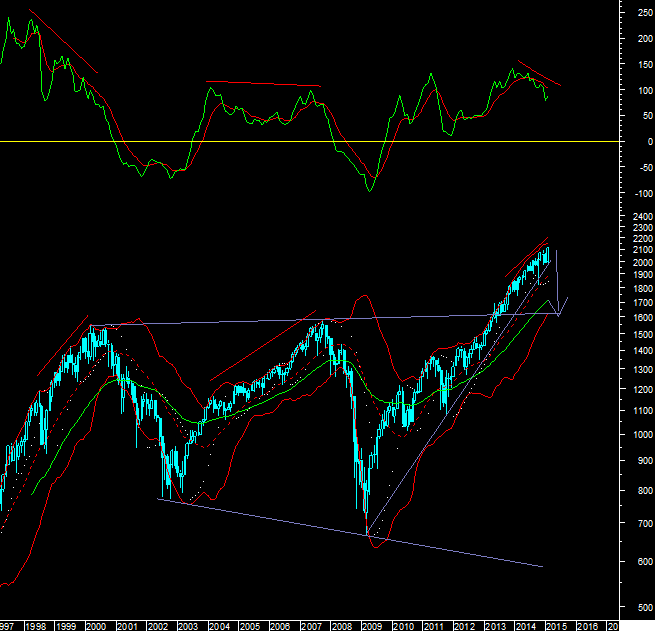The width and height of the screenshot is (655, 631).
Task: Select the 1200 price scale label
Action: pyautogui.click(x=643, y=390)
